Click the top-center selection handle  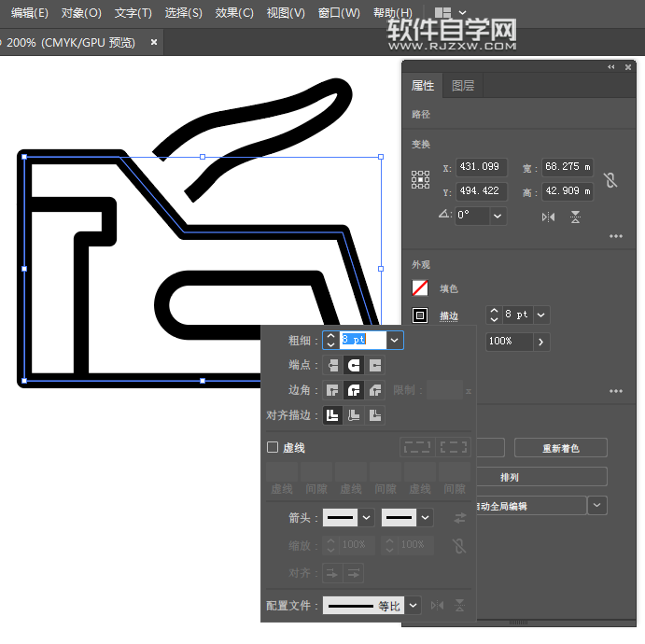(x=203, y=157)
